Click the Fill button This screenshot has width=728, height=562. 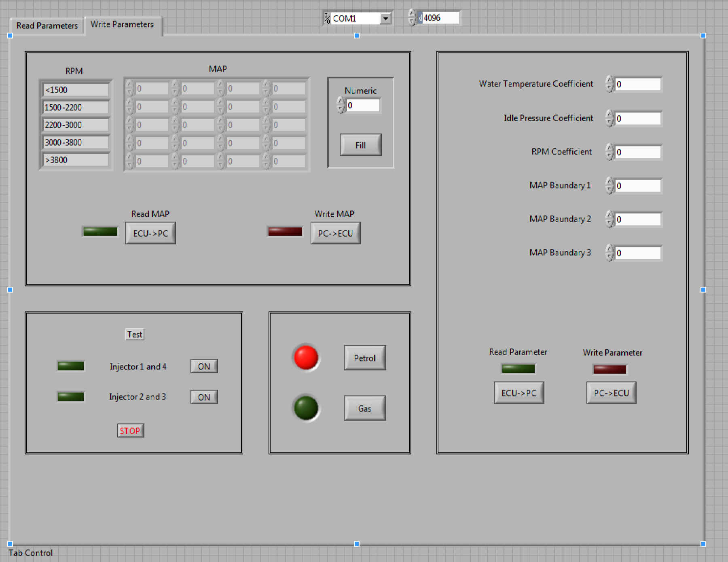click(360, 145)
